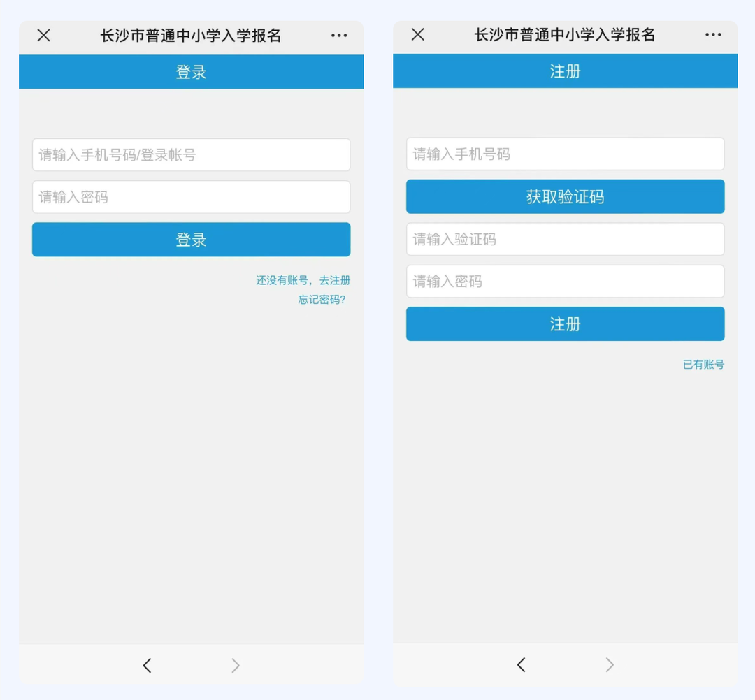The height and width of the screenshot is (700, 755).
Task: Select the registration phone number field
Action: point(565,154)
